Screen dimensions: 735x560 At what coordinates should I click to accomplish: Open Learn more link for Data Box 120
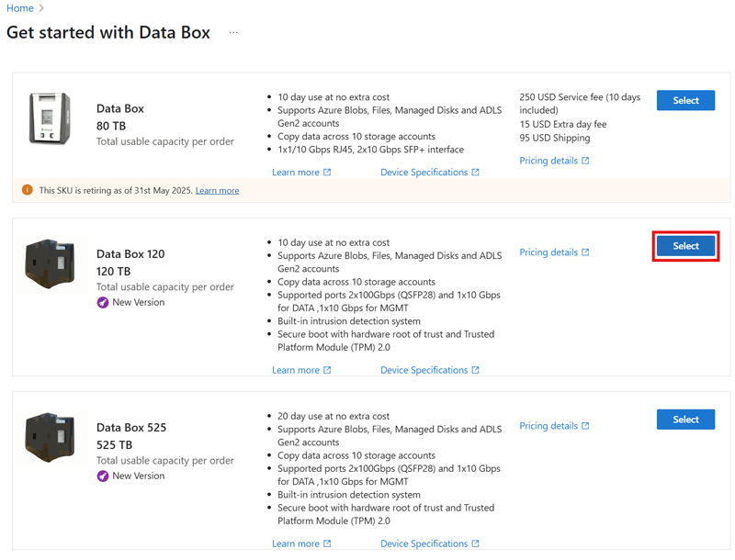click(296, 371)
